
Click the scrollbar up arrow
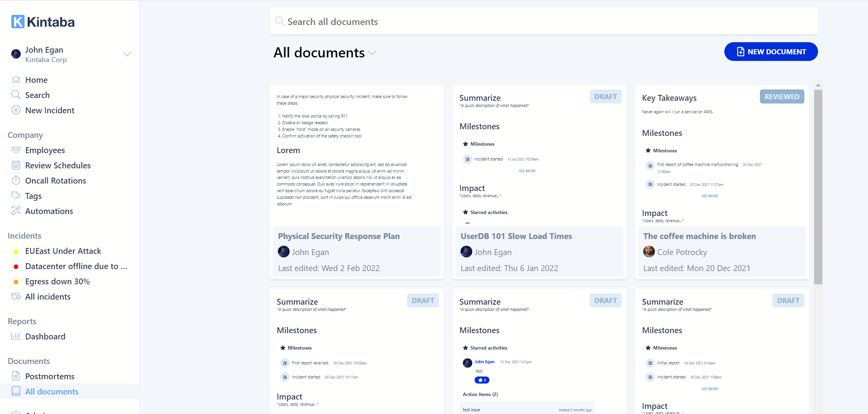[x=818, y=85]
